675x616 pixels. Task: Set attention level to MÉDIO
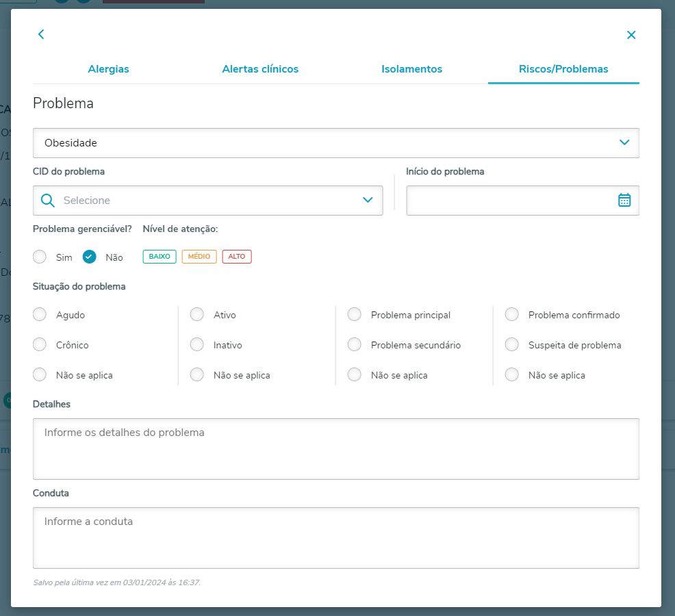pos(199,257)
